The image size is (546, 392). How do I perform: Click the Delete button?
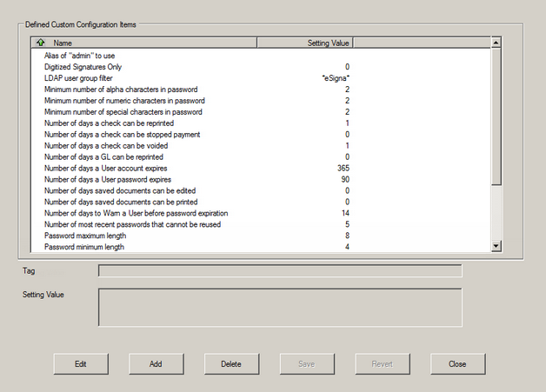click(x=231, y=364)
